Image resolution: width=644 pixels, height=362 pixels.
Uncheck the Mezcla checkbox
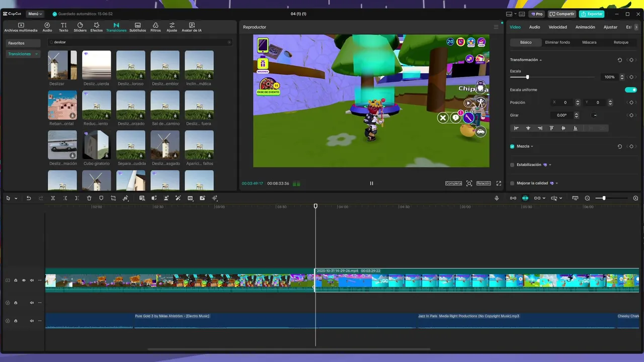point(512,146)
